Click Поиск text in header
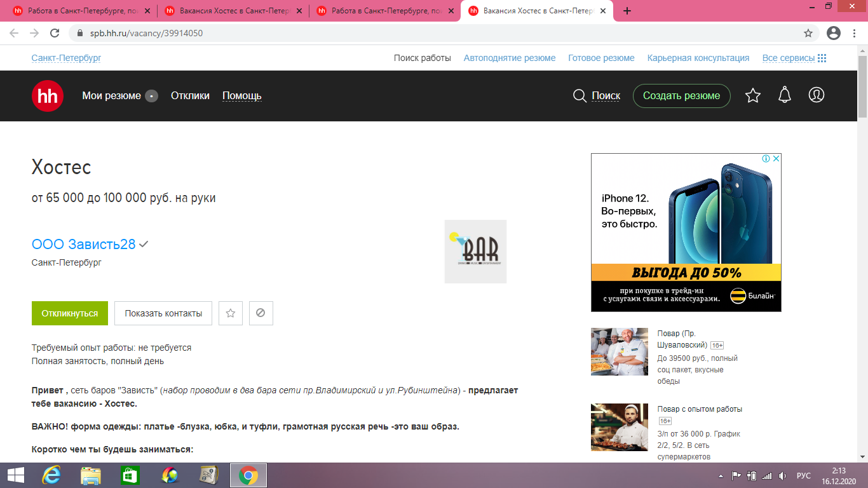868x488 pixels. [x=606, y=96]
